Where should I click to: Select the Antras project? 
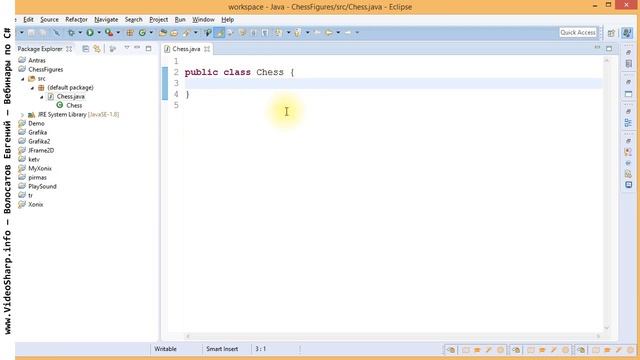[x=37, y=60]
